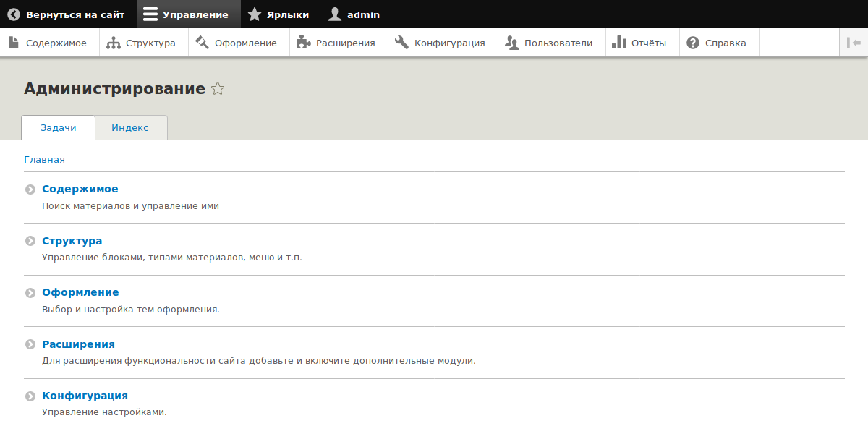Expand the Расширения section arrow

pyautogui.click(x=30, y=345)
